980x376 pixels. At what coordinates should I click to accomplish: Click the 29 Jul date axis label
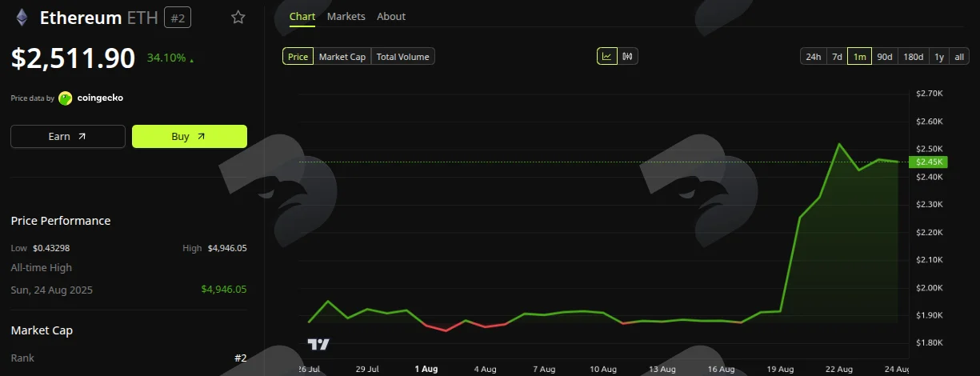tap(366, 369)
